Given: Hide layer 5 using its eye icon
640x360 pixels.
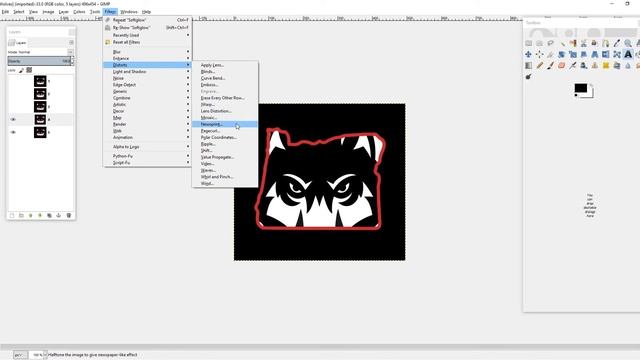Looking at the screenshot, I should pos(13,132).
